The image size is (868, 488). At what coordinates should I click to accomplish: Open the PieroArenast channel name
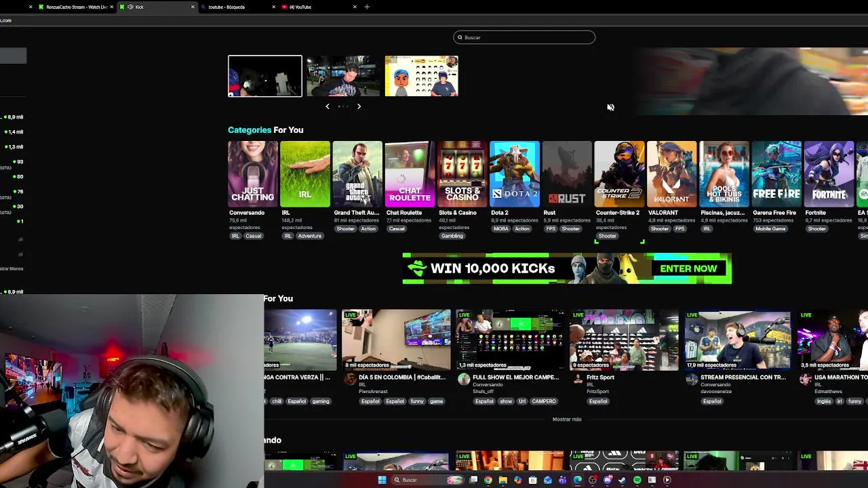pos(374,391)
